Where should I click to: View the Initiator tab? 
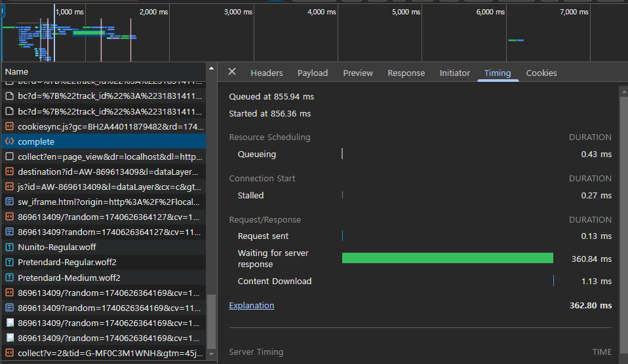pos(454,73)
